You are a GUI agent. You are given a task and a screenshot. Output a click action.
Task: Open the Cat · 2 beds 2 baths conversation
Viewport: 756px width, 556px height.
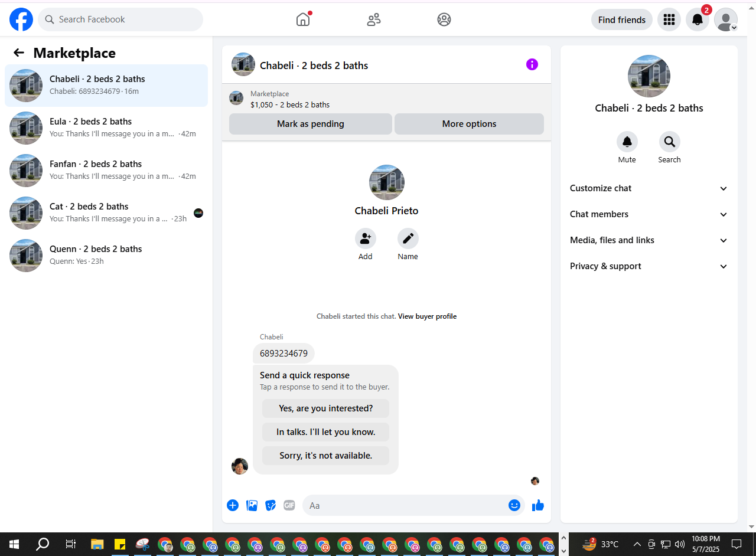pos(106,213)
